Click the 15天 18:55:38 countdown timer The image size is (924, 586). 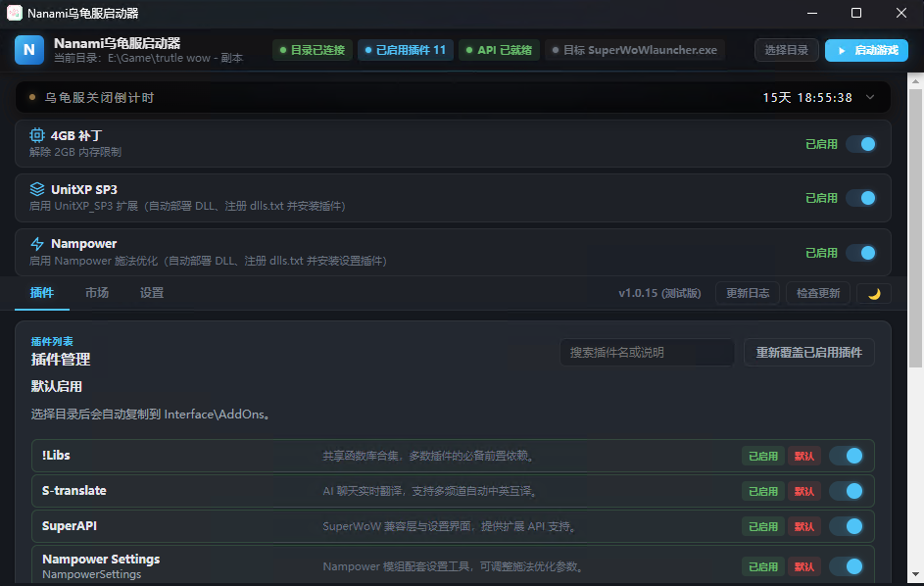tap(807, 97)
